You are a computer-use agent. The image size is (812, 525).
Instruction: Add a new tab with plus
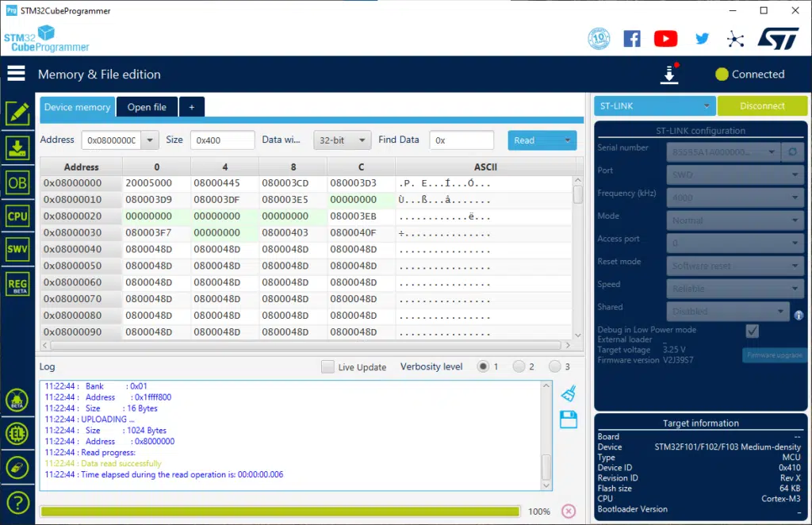point(192,107)
